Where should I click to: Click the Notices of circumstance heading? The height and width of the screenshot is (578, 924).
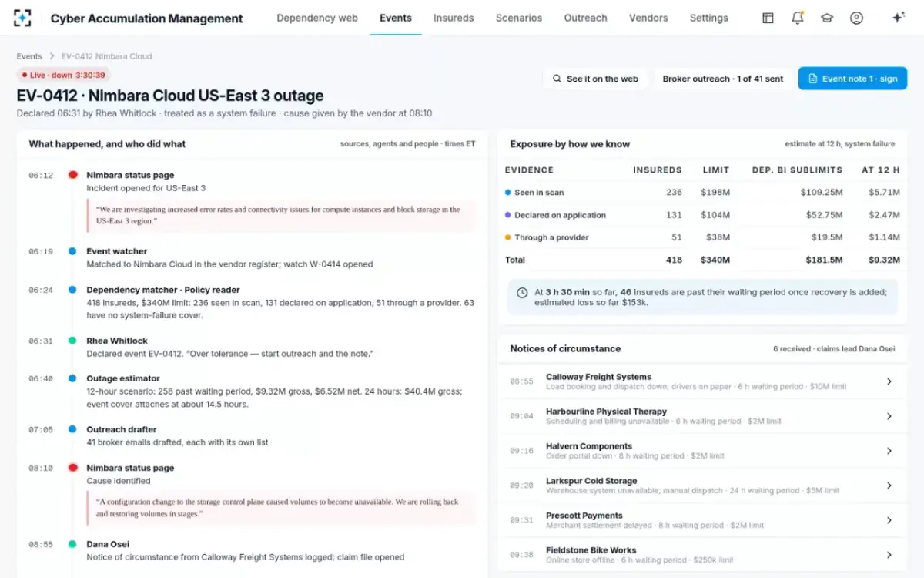tap(565, 348)
